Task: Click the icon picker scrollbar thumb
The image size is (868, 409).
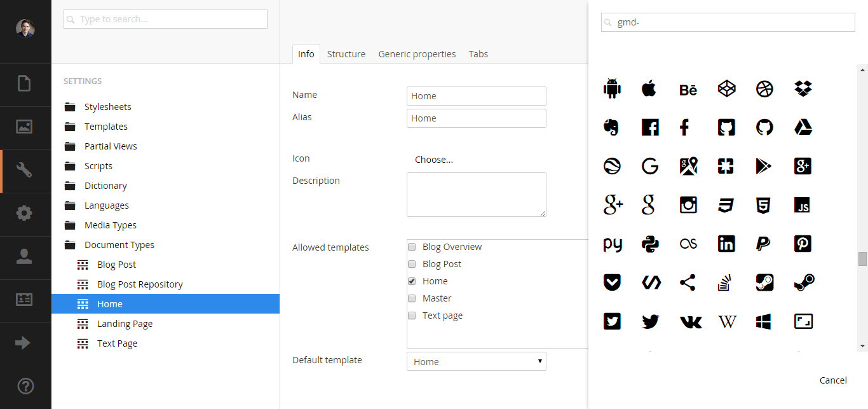Action: coord(862,259)
